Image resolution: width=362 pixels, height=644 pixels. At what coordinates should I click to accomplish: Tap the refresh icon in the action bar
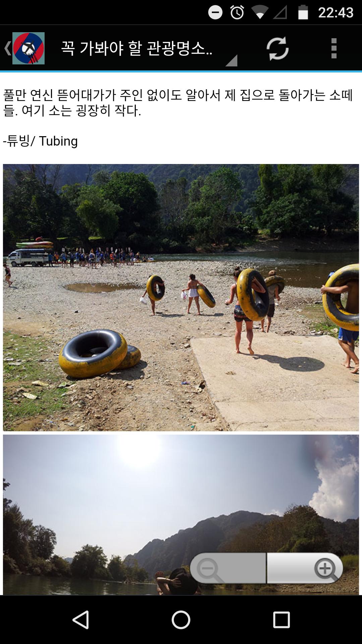coord(278,49)
